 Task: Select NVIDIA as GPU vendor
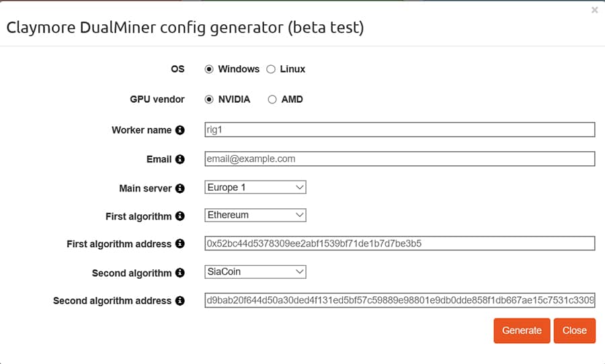click(209, 99)
